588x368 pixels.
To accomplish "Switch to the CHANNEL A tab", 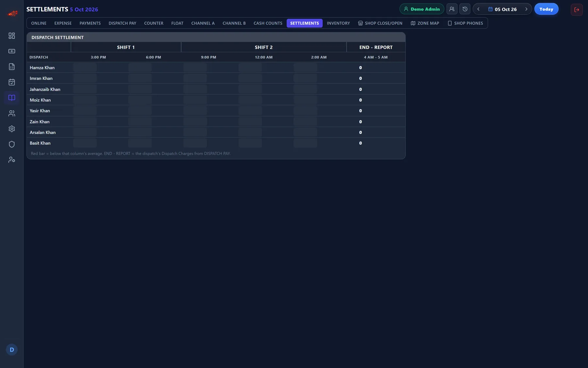I will [x=203, y=23].
